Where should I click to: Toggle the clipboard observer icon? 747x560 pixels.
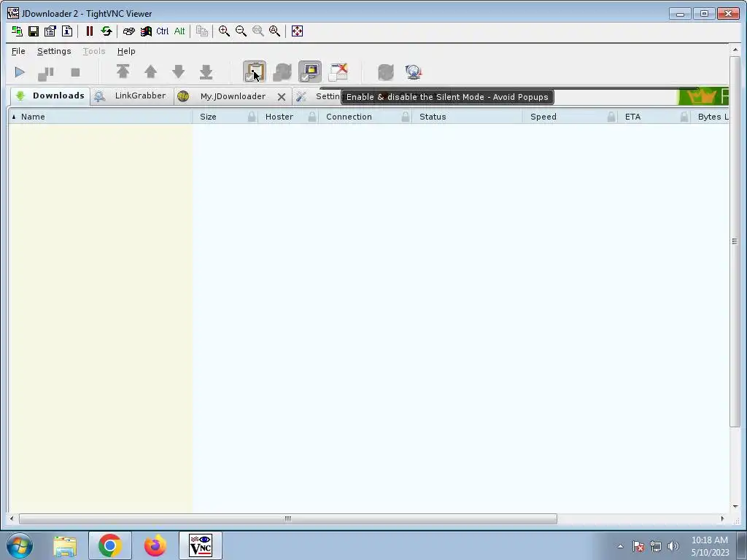tap(255, 72)
